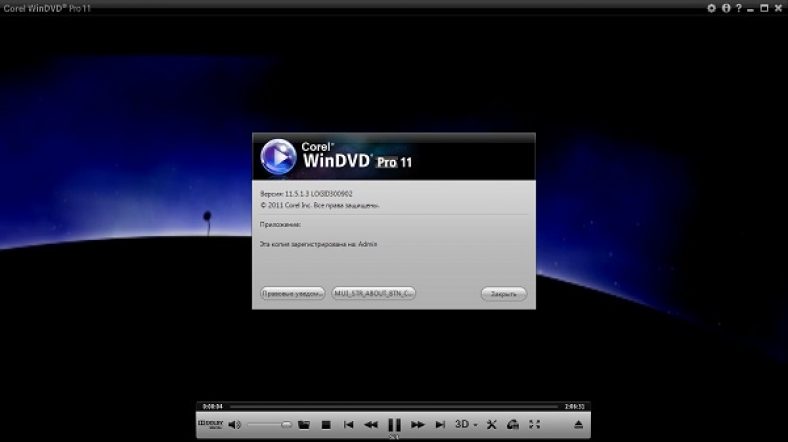Click the Закрыть button in About dialog

tap(504, 294)
